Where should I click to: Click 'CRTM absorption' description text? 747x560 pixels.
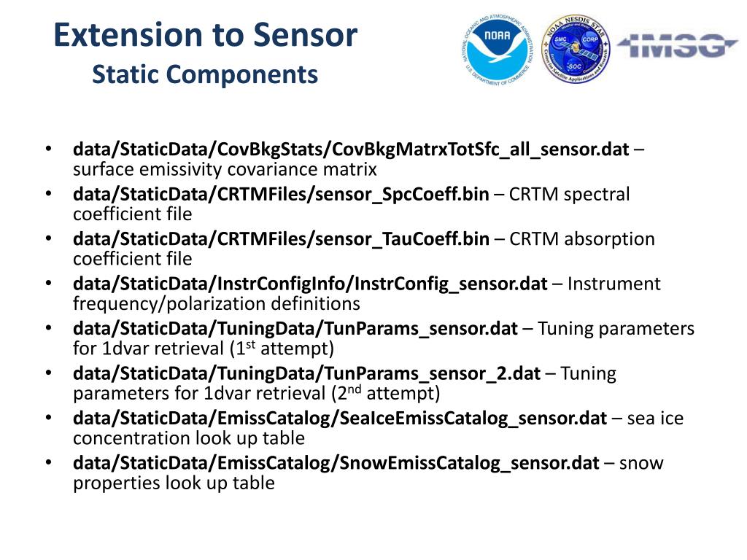(581, 239)
